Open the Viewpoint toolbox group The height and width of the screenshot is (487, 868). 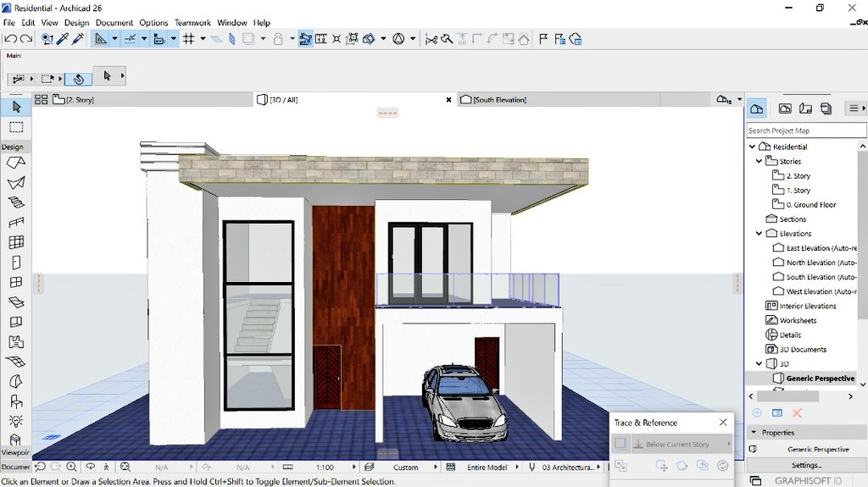[x=15, y=452]
